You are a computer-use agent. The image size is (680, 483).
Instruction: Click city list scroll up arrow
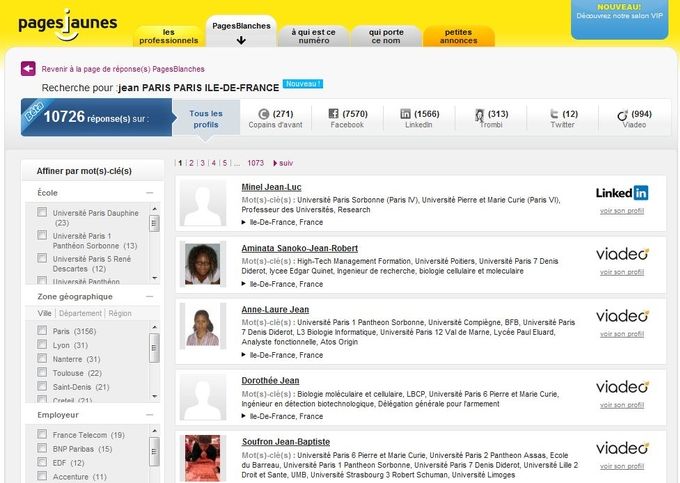(x=154, y=327)
